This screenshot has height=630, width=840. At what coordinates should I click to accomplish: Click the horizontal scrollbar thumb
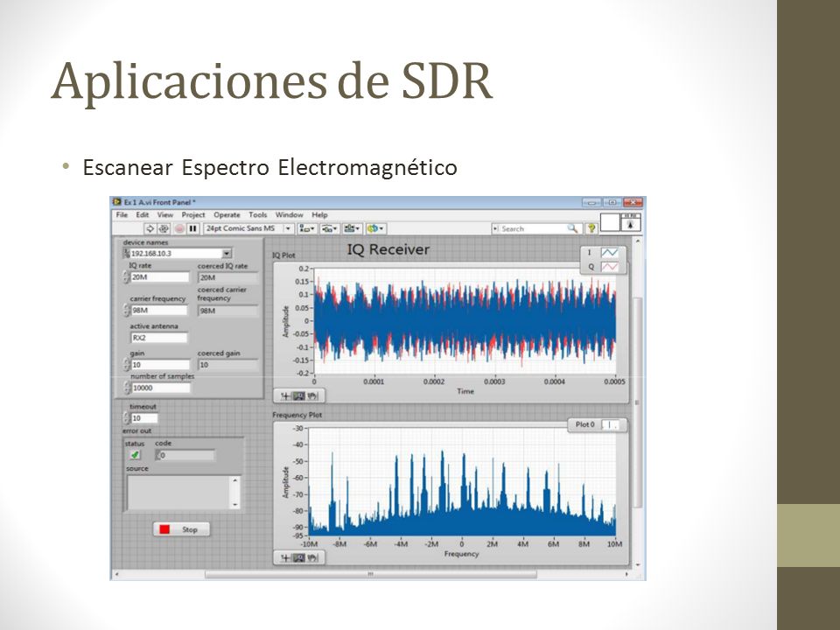click(x=371, y=574)
